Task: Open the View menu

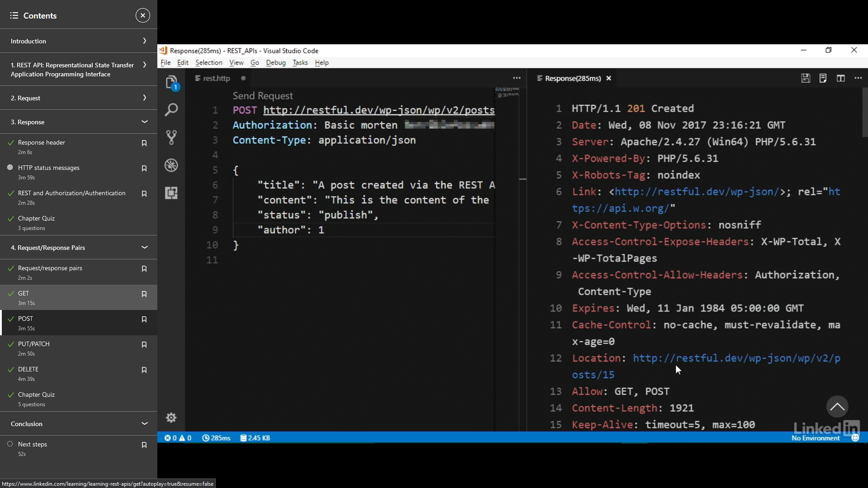Action: coord(236,63)
